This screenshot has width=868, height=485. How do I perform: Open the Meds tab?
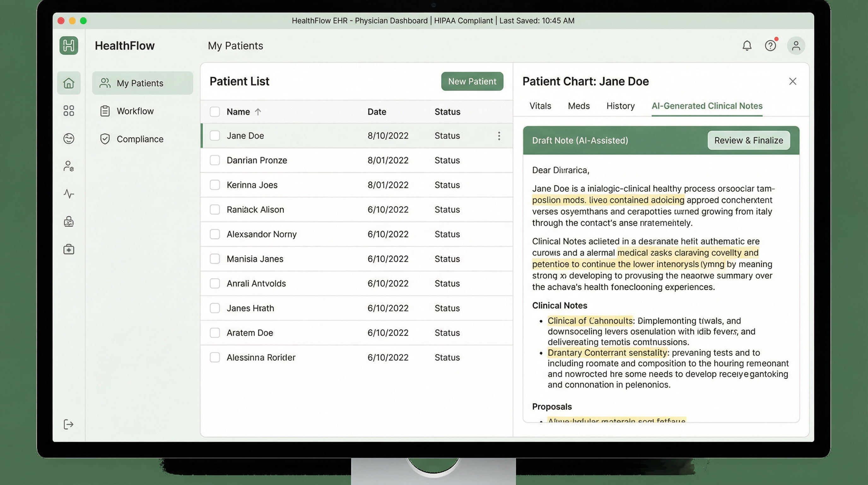[x=578, y=106]
